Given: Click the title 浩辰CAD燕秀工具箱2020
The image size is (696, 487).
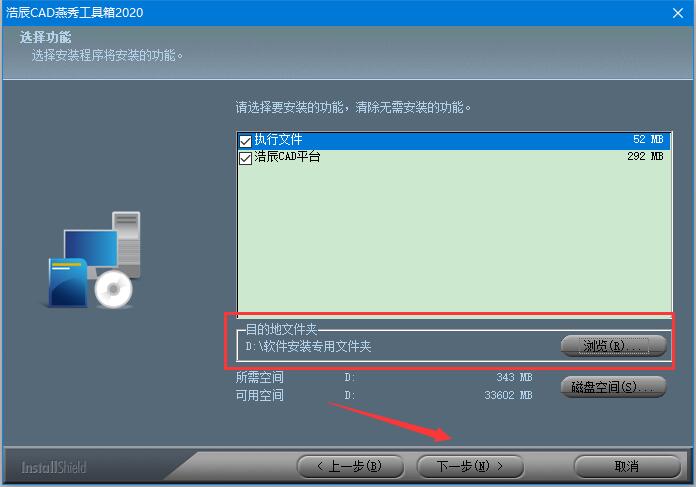Looking at the screenshot, I should 75,12.
